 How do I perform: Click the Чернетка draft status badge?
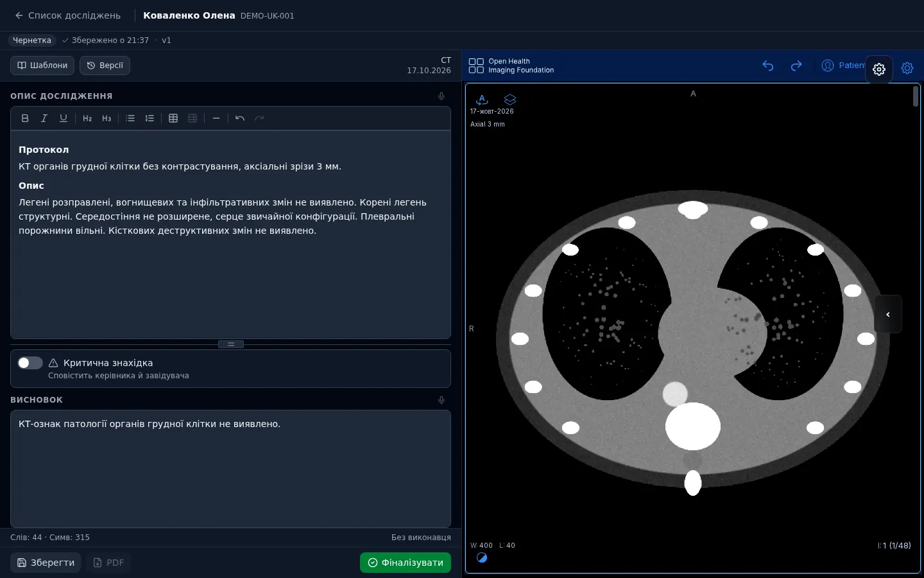coord(32,40)
